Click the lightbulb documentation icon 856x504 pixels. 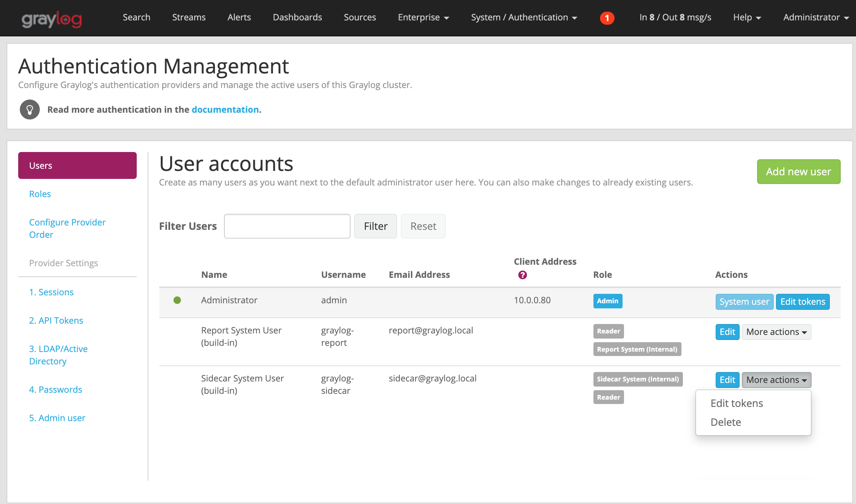[30, 109]
